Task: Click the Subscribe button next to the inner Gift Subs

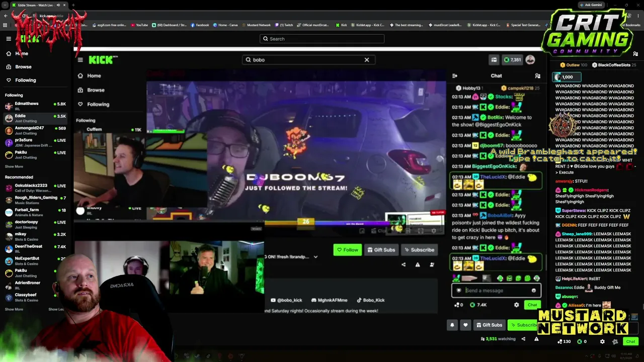Action: [x=419, y=250]
